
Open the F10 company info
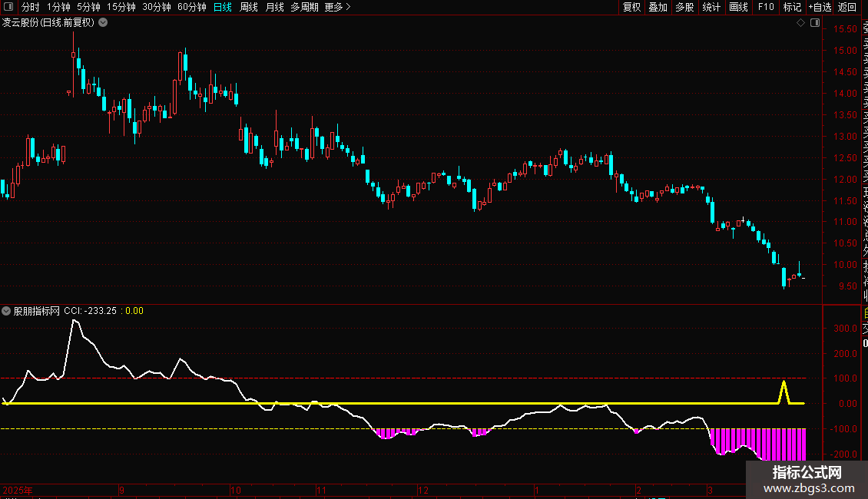point(766,7)
